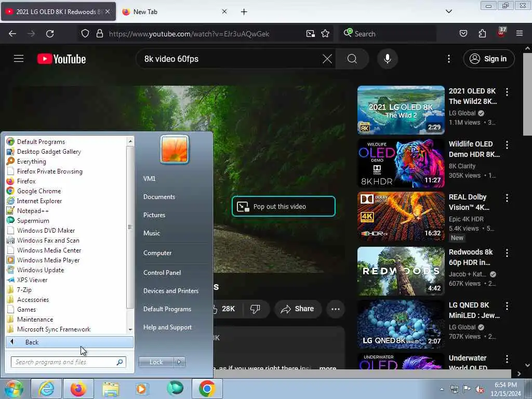
Task: Close the New Tab tab
Action: point(224,11)
